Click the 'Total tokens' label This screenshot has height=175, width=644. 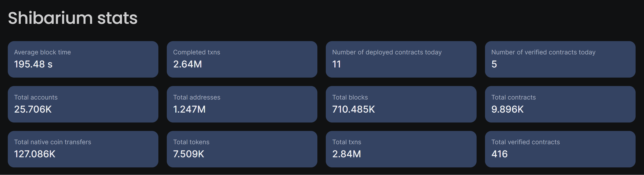(x=191, y=142)
